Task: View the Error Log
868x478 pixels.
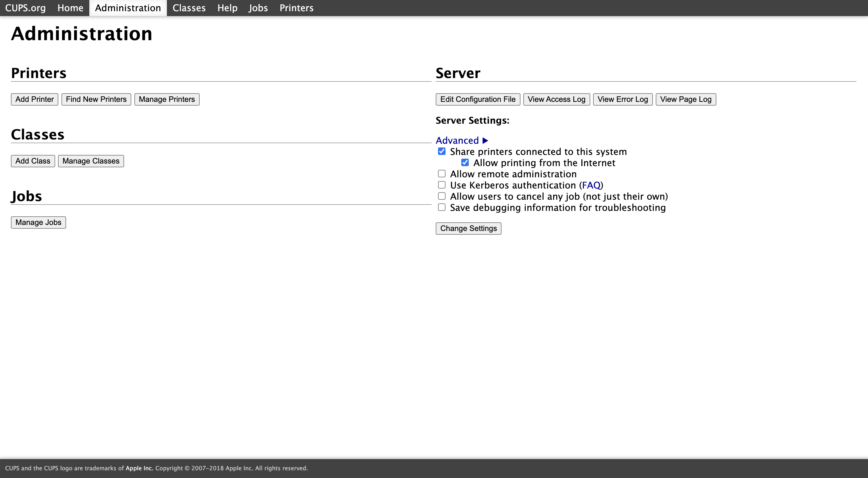Action: tap(622, 99)
